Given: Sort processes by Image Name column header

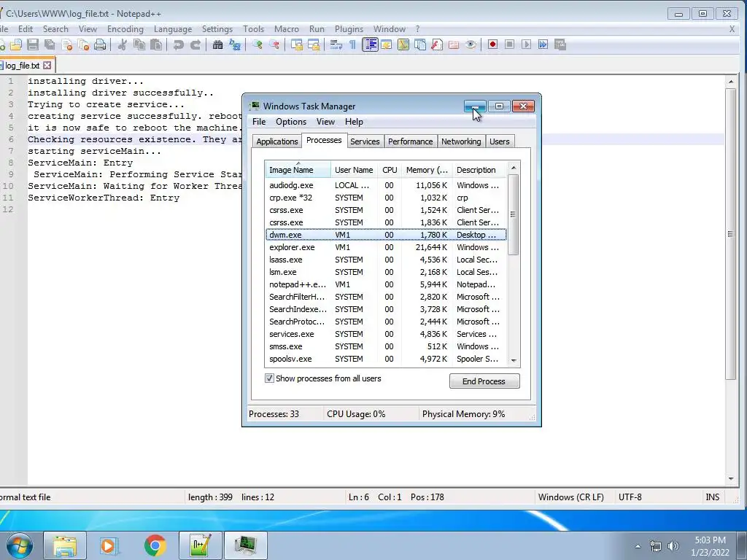Looking at the screenshot, I should pyautogui.click(x=298, y=169).
